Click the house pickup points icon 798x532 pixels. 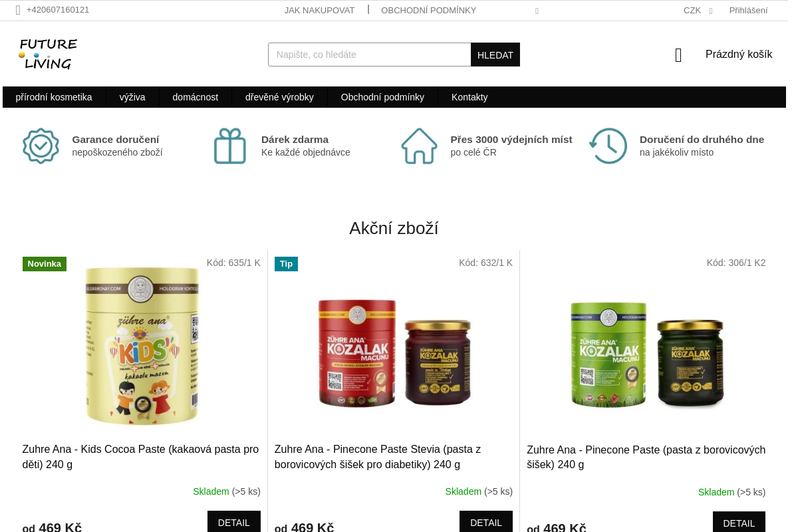(419, 146)
